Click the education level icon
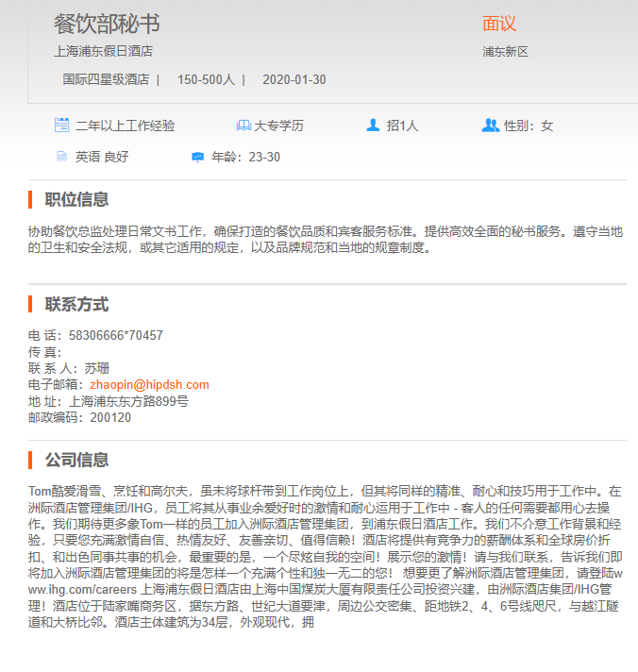638x672 pixels. click(243, 126)
